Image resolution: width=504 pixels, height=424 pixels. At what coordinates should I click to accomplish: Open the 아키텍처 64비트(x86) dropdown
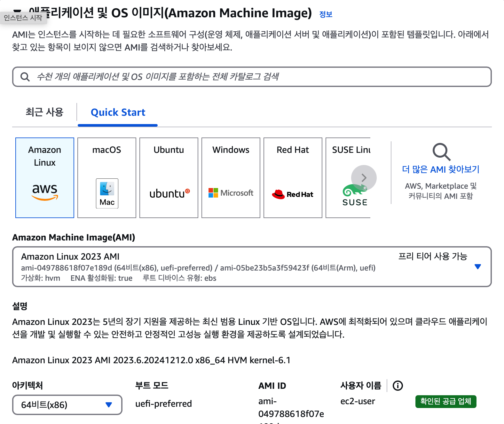(67, 405)
